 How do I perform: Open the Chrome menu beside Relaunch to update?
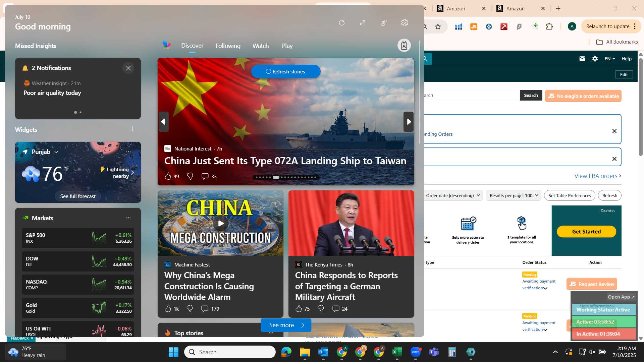[x=635, y=26]
